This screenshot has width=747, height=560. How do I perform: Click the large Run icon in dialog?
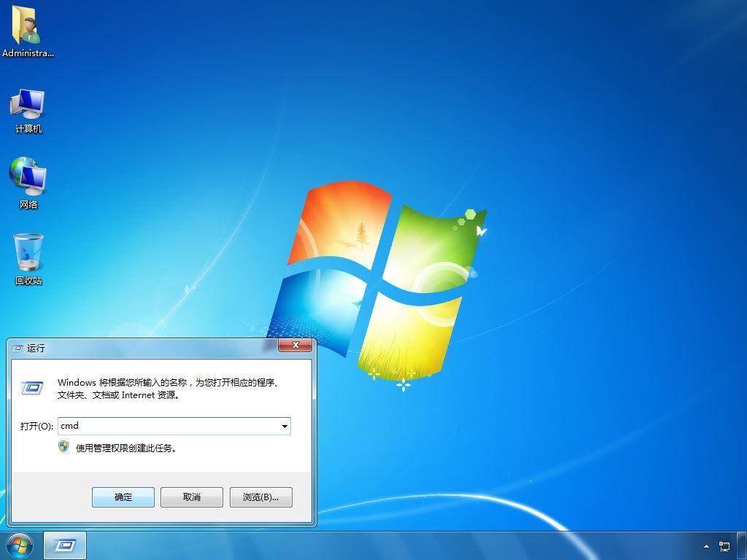pyautogui.click(x=32, y=388)
